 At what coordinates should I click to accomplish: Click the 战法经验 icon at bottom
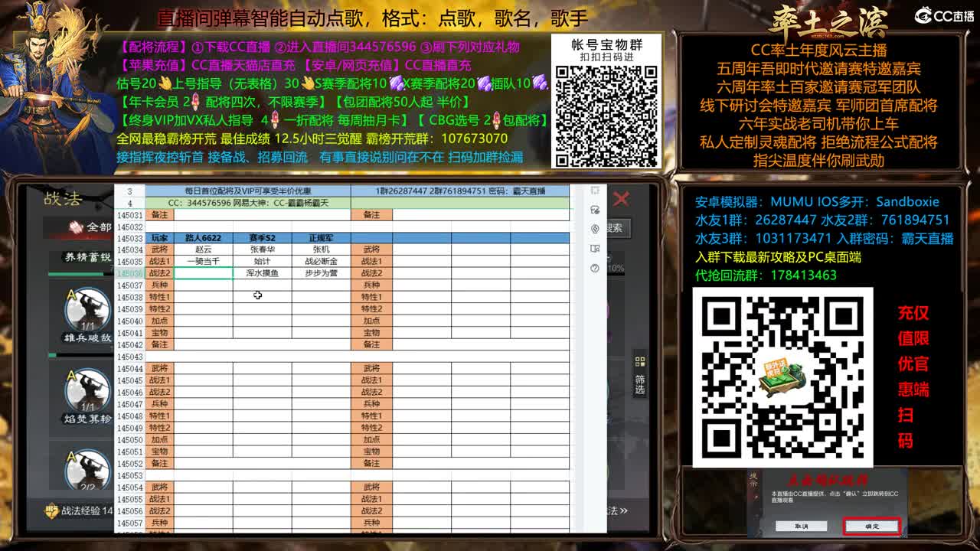coord(52,510)
